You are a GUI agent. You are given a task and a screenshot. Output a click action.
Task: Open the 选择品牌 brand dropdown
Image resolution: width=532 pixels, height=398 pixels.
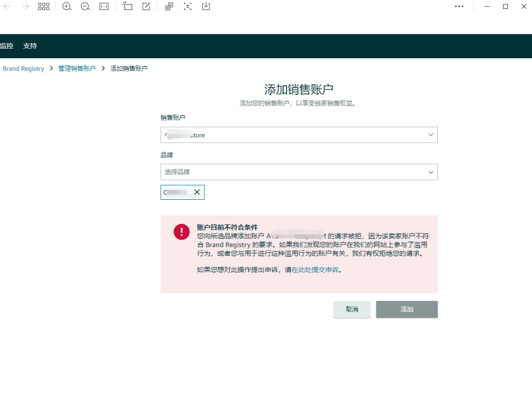[x=299, y=172]
